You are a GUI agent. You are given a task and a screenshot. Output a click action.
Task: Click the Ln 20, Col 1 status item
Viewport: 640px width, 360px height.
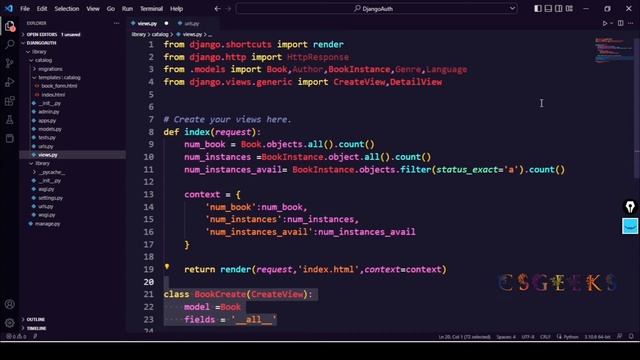pos(464,337)
